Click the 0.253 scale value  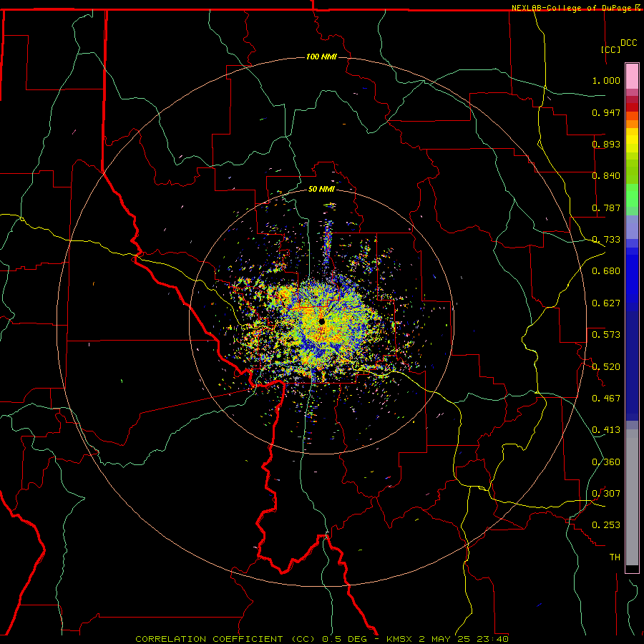point(606,525)
